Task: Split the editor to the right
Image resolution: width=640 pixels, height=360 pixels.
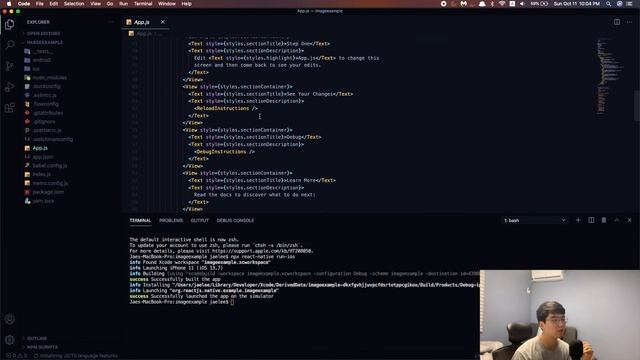Action: [617, 22]
